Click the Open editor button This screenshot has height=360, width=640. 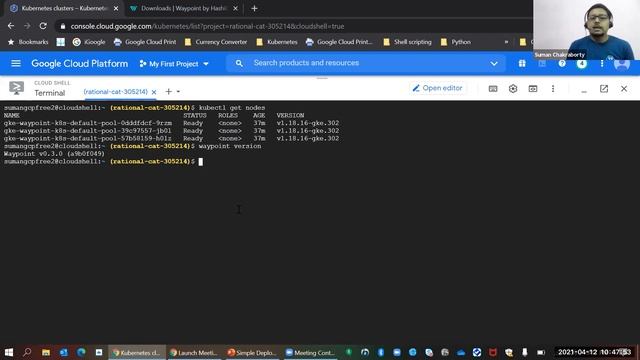437,88
